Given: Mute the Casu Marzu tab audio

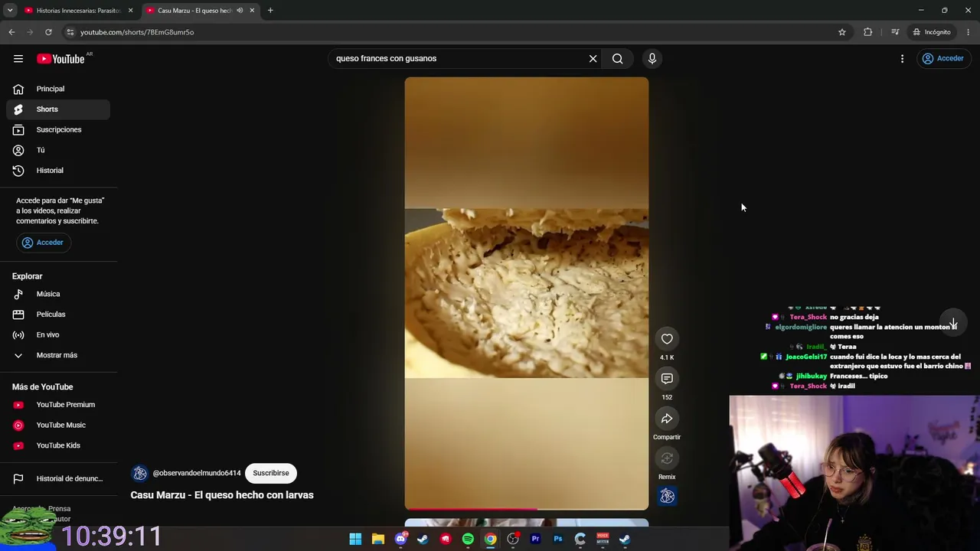Looking at the screenshot, I should pos(240,11).
